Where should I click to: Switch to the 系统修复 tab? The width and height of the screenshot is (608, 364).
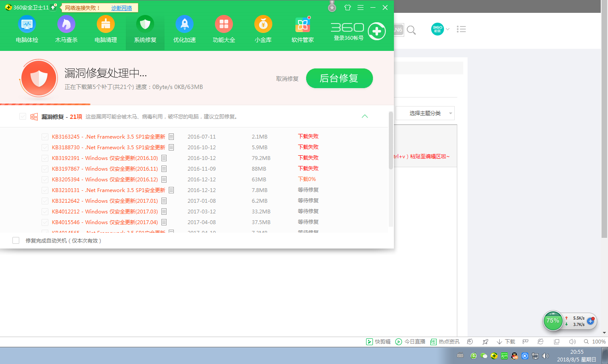point(145,29)
